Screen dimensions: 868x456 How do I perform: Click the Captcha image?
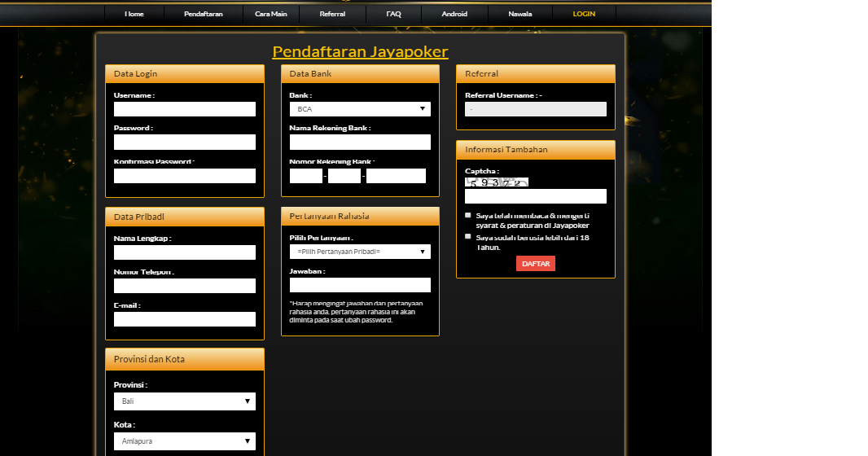point(497,182)
